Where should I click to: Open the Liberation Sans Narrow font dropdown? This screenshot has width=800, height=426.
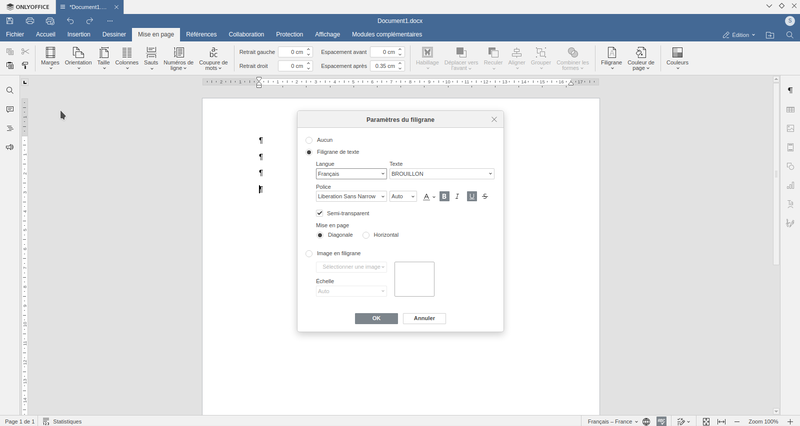click(351, 197)
